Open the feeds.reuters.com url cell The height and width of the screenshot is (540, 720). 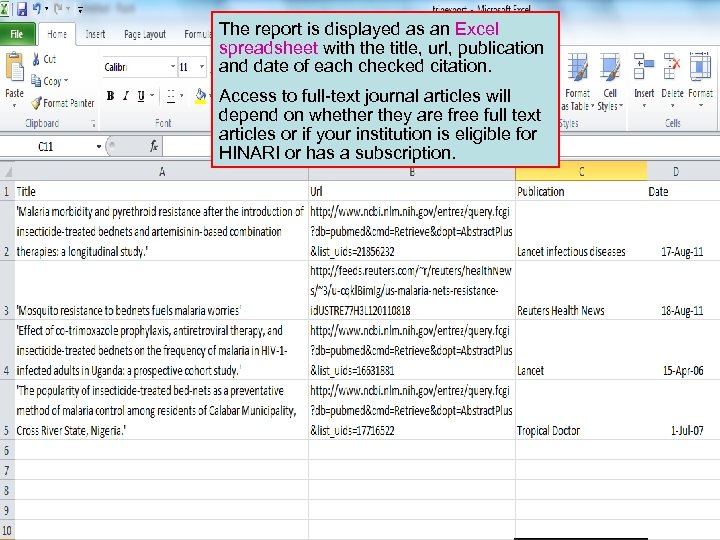412,290
